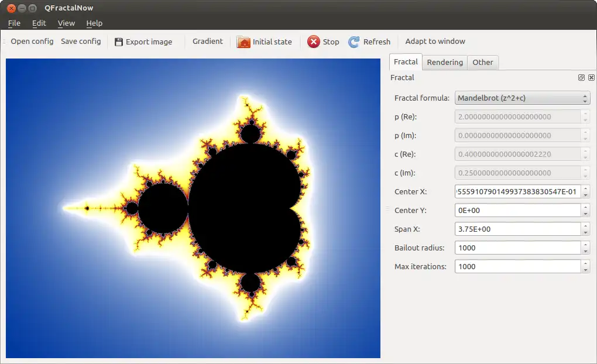Open the File menu
Screen dimensions: 597x364
[13, 23]
